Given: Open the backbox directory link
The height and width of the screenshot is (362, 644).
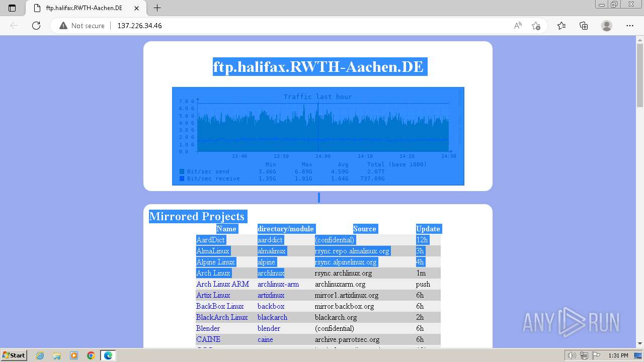Looking at the screenshot, I should point(271,306).
